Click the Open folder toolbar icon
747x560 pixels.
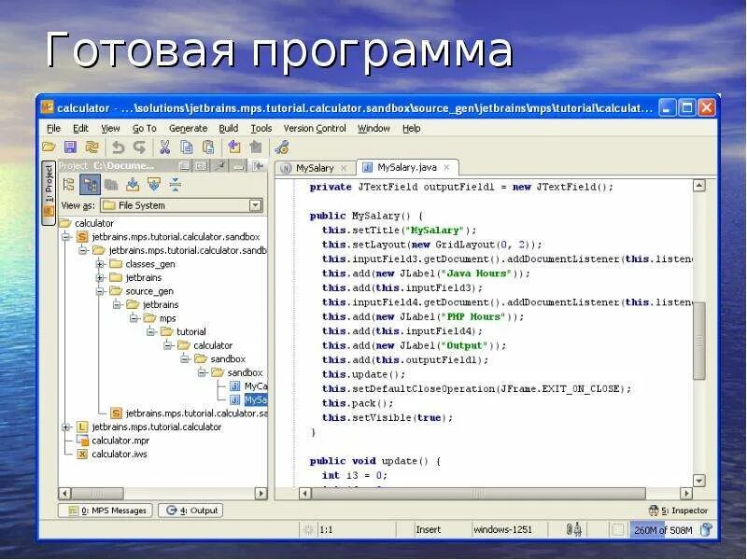49,147
